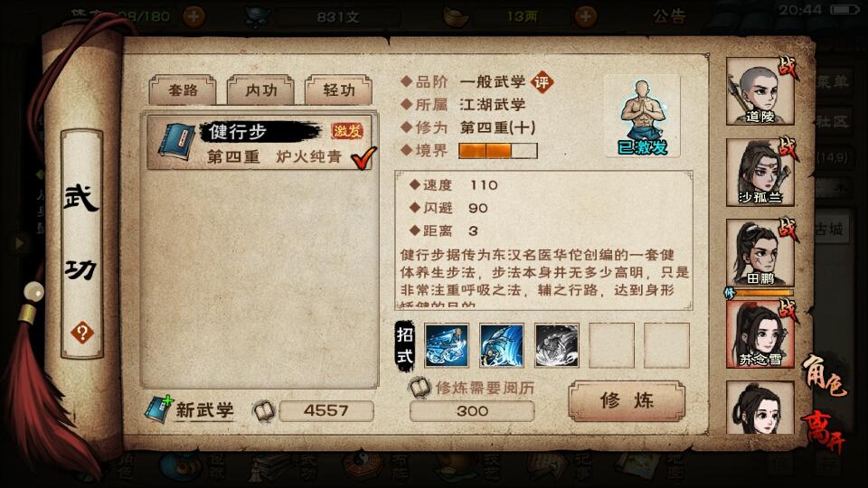Select the third grey locked move icon
The image size is (868, 488).
tap(557, 345)
